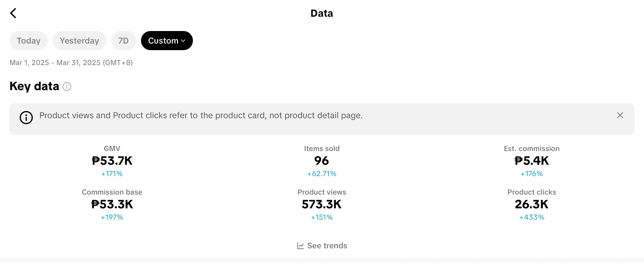Click the See trends chart icon
The width and height of the screenshot is (644, 268).
click(301, 246)
